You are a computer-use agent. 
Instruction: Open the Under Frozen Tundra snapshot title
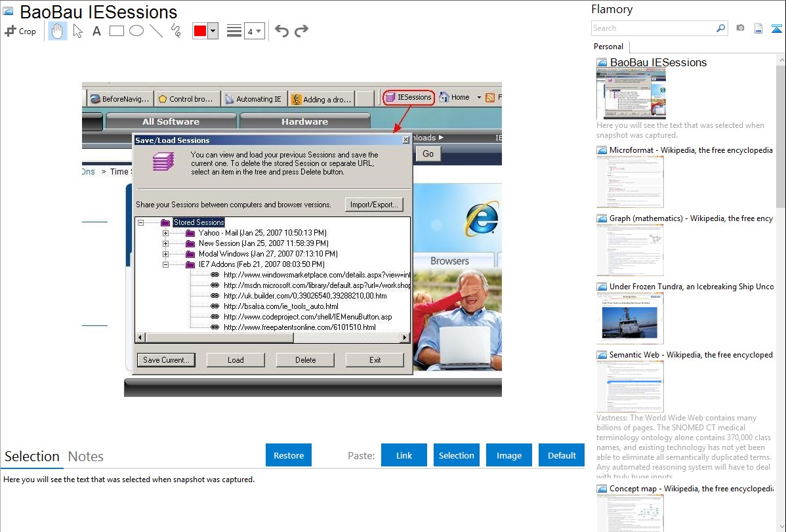(x=692, y=286)
